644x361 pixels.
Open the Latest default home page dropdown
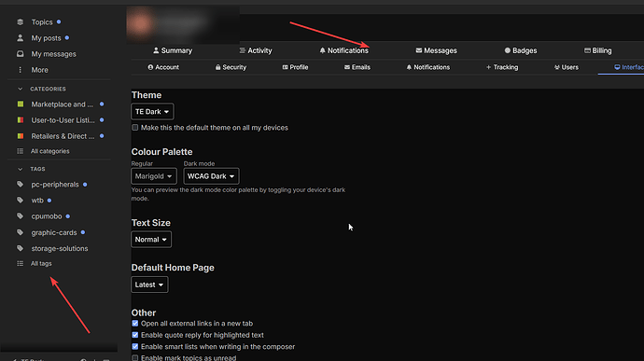[149, 285]
